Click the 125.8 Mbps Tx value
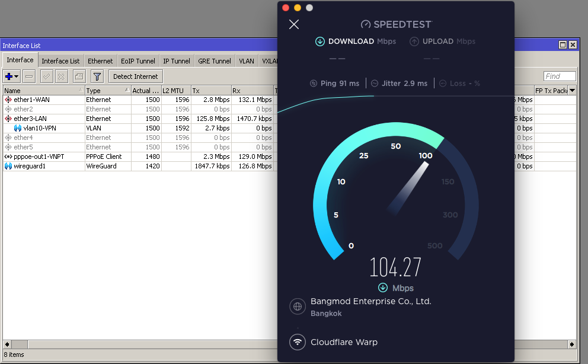This screenshot has width=588, height=364. point(213,119)
